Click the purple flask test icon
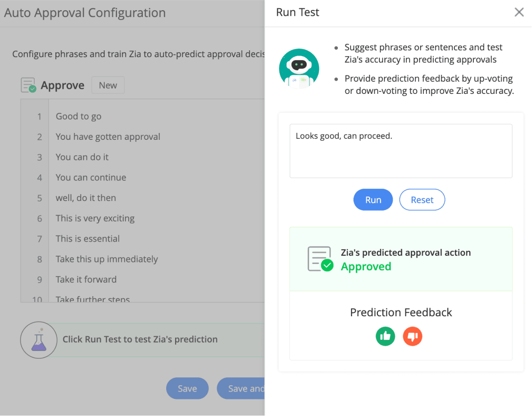Screen dimensions: 532x416 tap(39, 339)
